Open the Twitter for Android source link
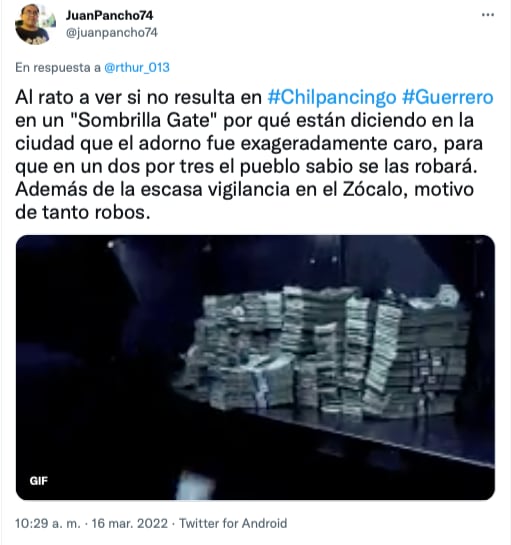The height and width of the screenshot is (545, 511). tap(233, 523)
